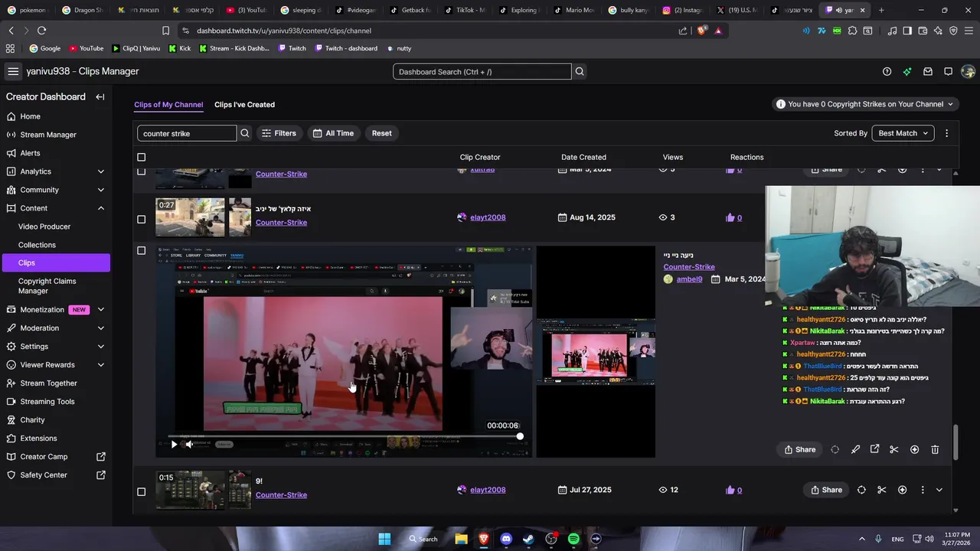This screenshot has width=980, height=551.
Task: Tick the select-all clips header checkbox
Action: 141,157
